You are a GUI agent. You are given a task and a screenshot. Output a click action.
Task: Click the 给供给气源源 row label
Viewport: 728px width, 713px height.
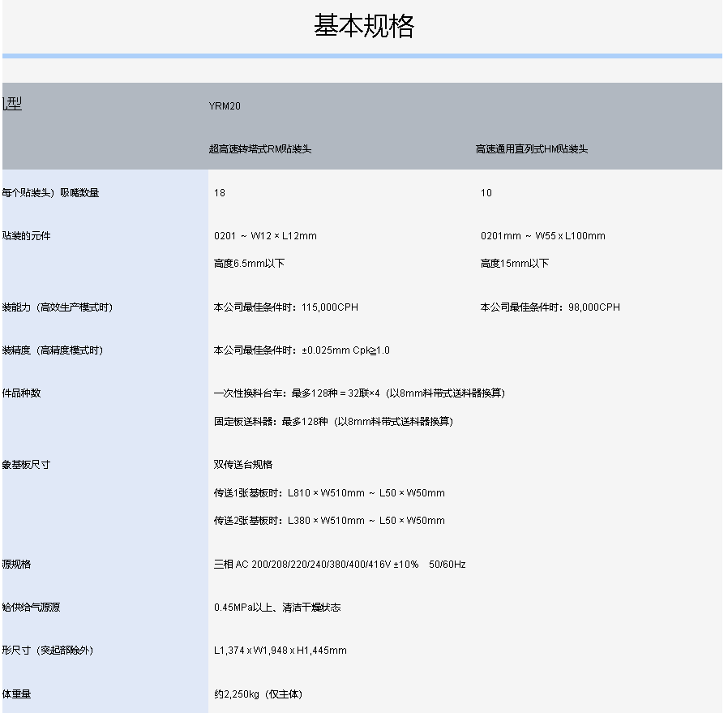(31, 607)
